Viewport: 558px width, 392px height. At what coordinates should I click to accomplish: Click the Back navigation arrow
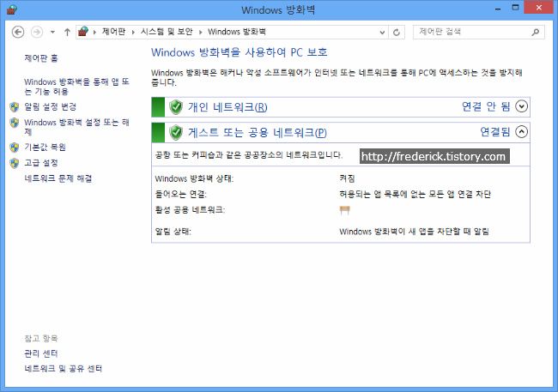pos(18,32)
